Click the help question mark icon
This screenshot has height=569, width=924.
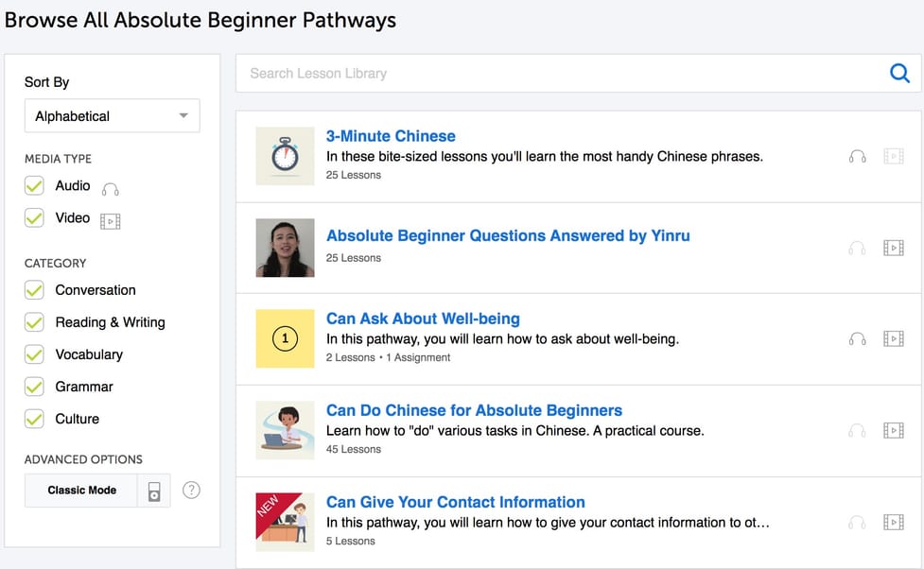[x=191, y=490]
